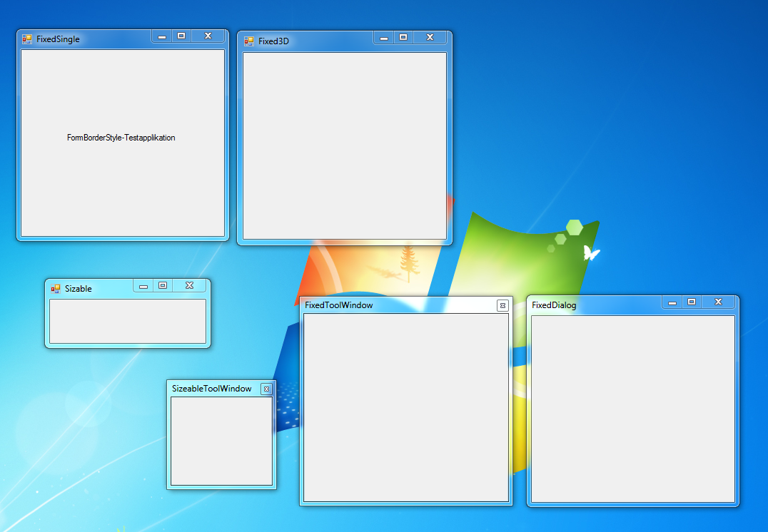Viewport: 768px width, 532px height.
Task: Click inside the FixedToolWindow client area
Action: point(406,408)
